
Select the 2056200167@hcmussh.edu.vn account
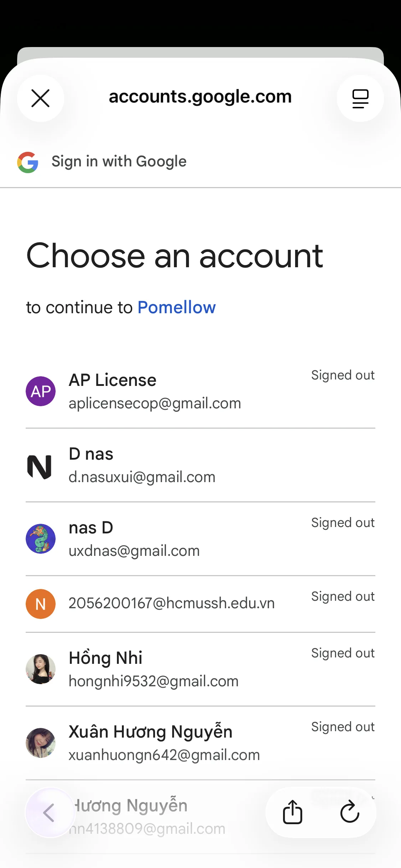(x=172, y=603)
